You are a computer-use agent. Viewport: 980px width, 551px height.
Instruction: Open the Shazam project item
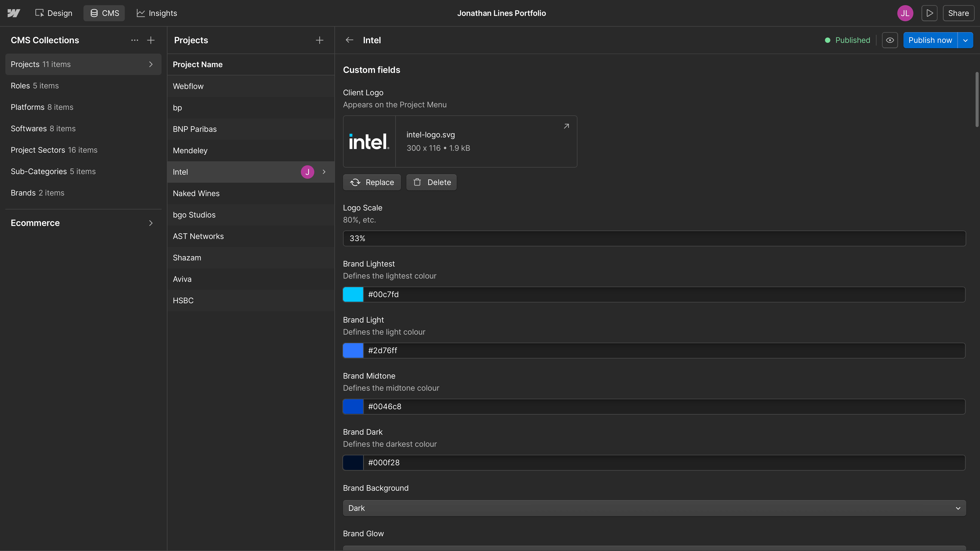coord(251,258)
